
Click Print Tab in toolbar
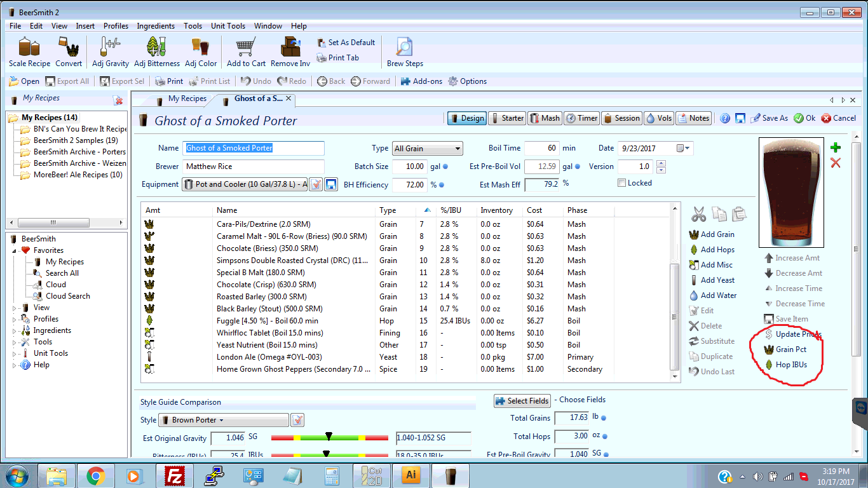(x=338, y=58)
